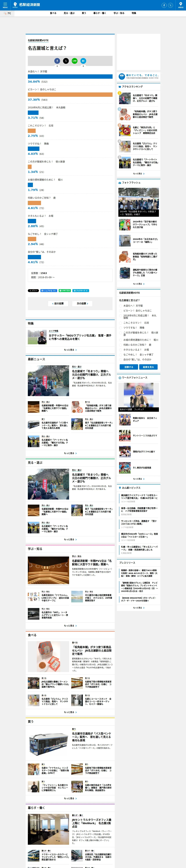Click the globe icon beside ワールドフォトニュース
Screen dimensions: 186x868
pyautogui.click(x=120, y=378)
